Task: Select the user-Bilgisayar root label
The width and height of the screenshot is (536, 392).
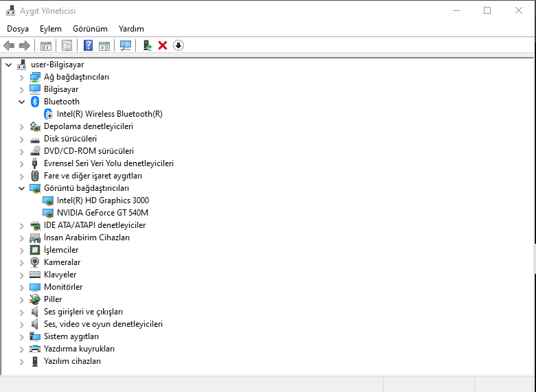Action: 58,65
